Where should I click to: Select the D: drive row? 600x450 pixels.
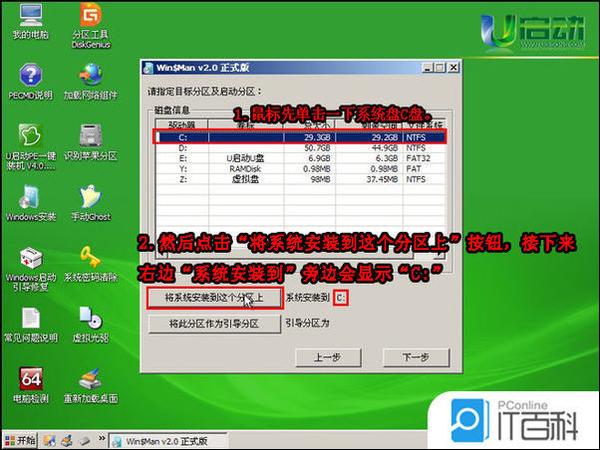coord(300,148)
